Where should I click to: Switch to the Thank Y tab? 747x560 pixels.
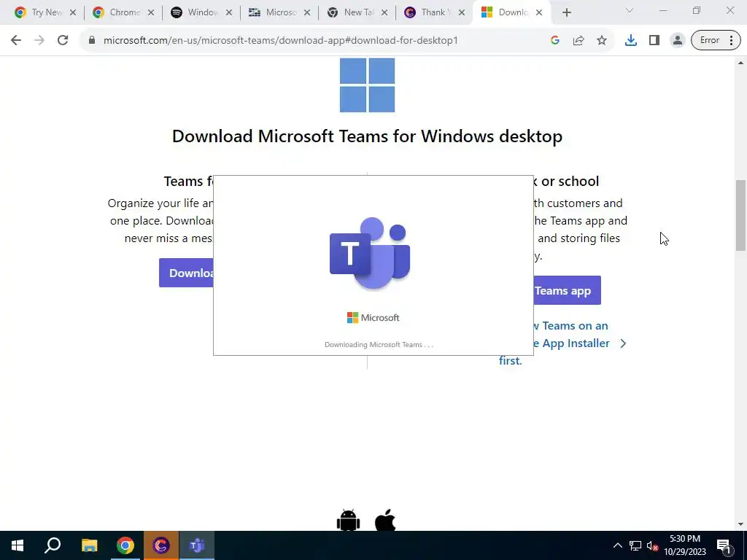point(435,12)
